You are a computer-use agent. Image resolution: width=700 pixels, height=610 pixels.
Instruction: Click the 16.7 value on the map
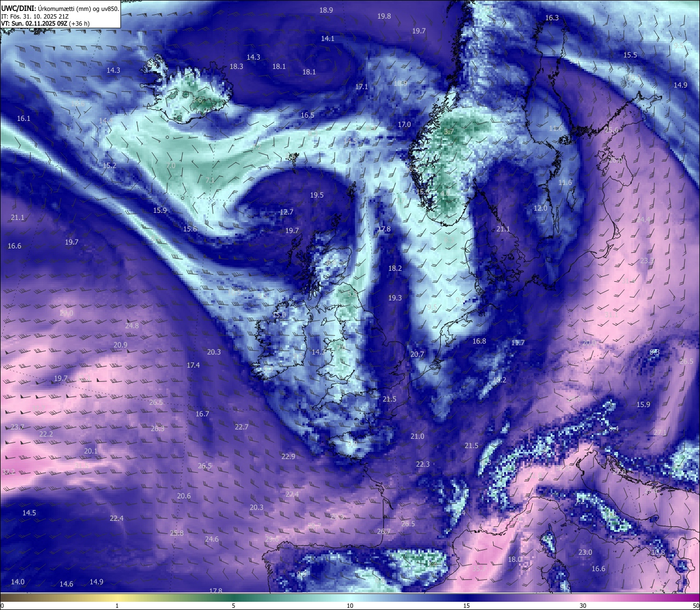point(202,414)
